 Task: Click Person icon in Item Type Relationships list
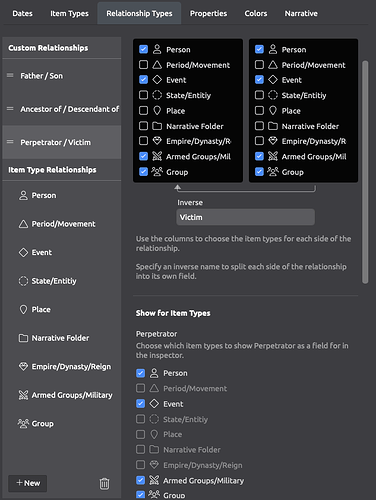[x=23, y=195]
